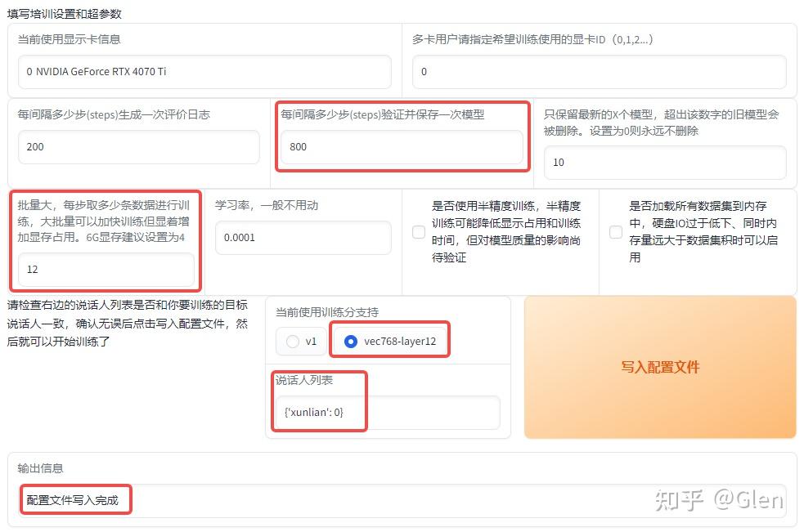Click the 当前使用显示卡信息 label

pos(70,39)
